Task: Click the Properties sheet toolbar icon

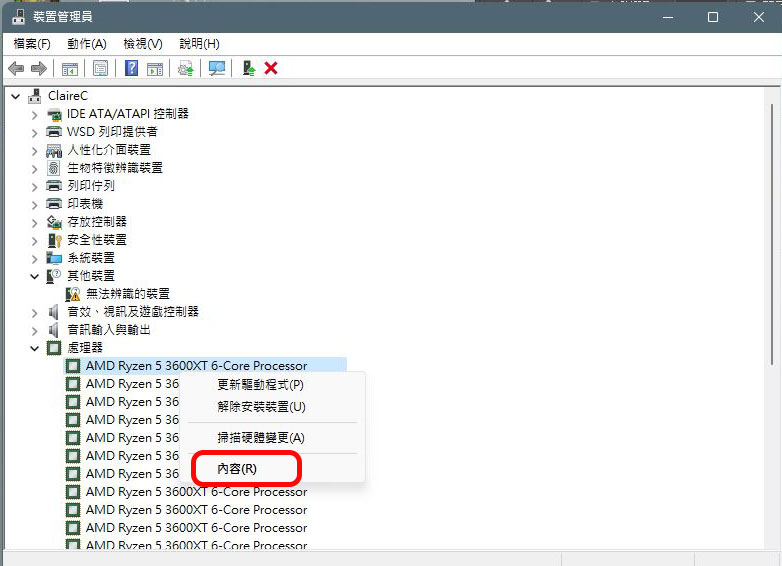Action: [100, 68]
